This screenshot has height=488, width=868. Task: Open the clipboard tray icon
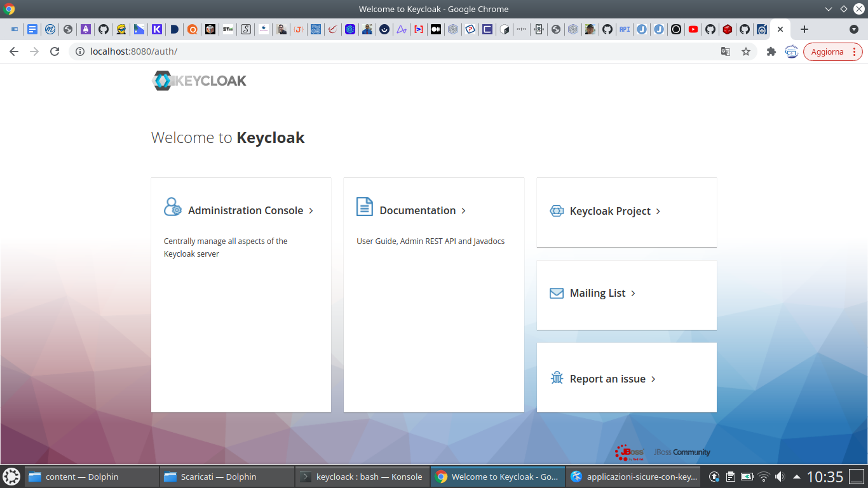[x=731, y=477]
